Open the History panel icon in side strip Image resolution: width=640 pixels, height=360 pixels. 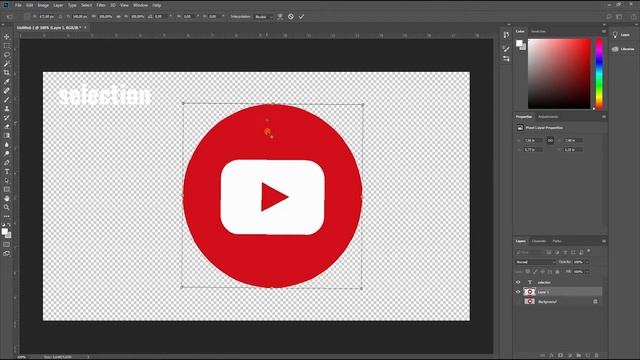pyautogui.click(x=506, y=35)
